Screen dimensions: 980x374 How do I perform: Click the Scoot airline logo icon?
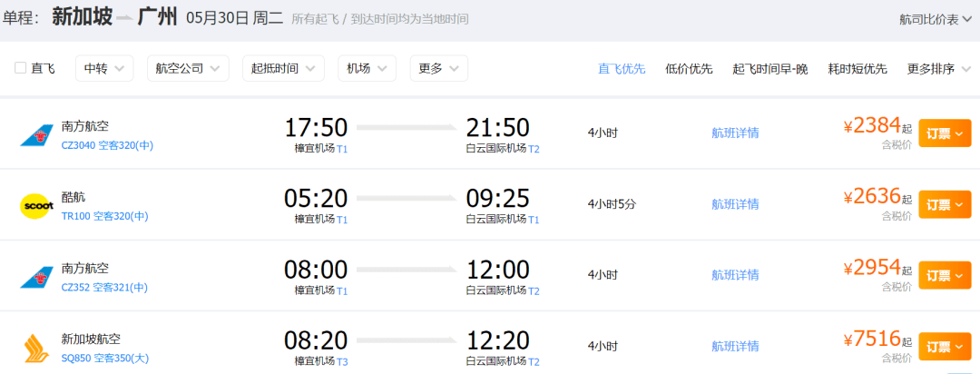[37, 206]
